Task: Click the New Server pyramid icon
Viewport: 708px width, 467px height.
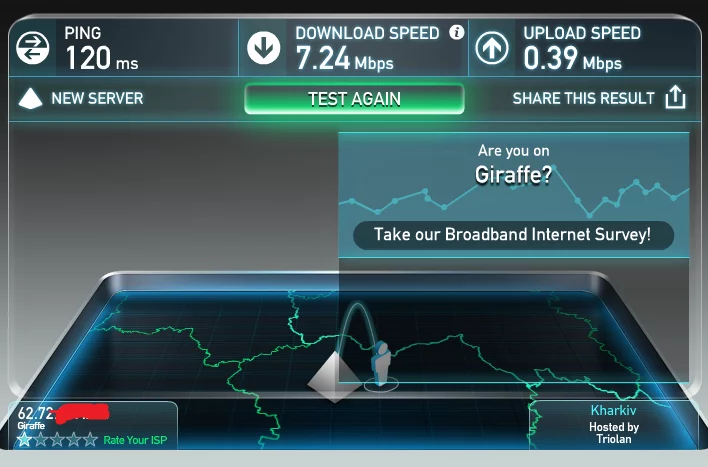Action: (x=30, y=98)
